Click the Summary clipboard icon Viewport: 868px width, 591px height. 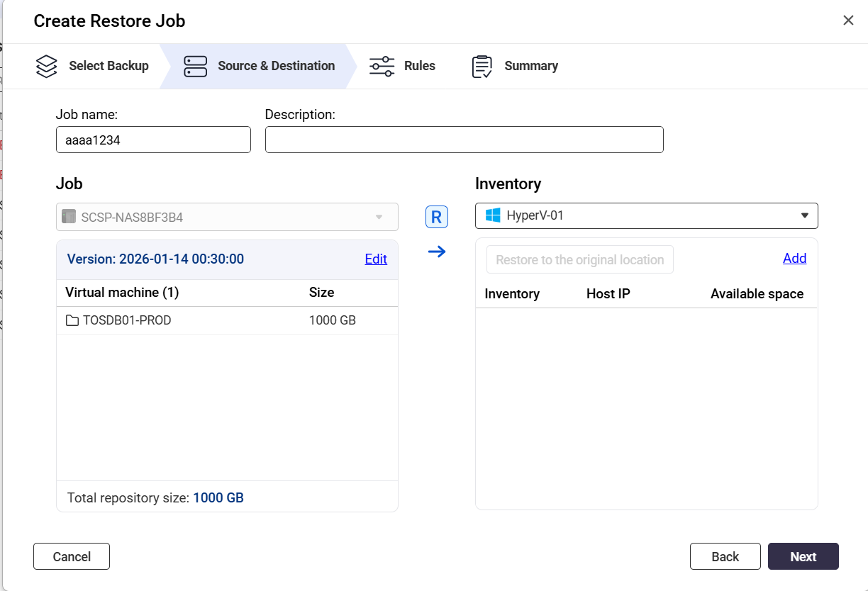pyautogui.click(x=482, y=67)
